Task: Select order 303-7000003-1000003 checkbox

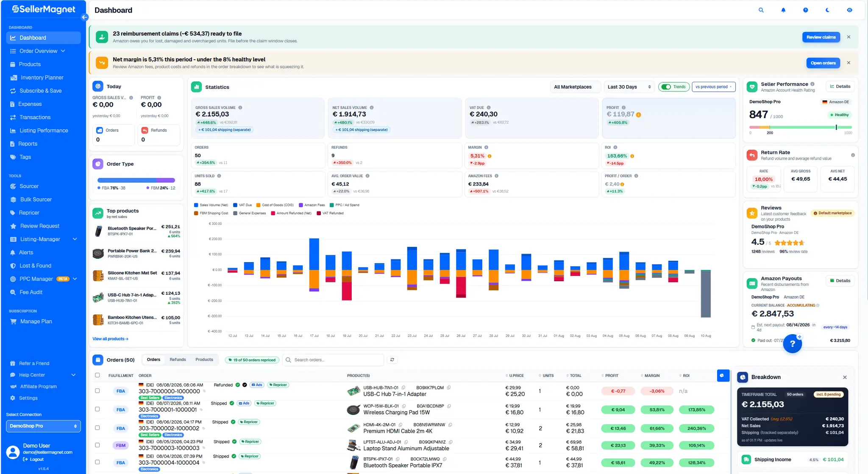Action: 97,445
